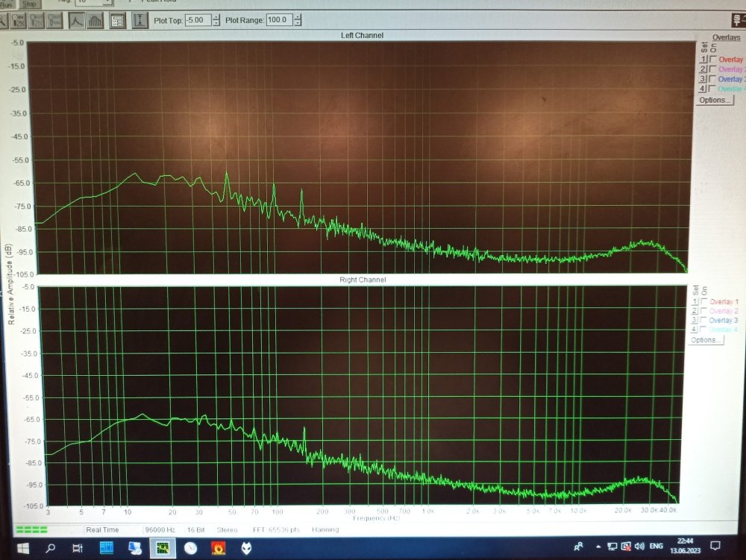Select the peak spectrum curve display icon
This screenshot has height=560, width=746.
[77, 20]
